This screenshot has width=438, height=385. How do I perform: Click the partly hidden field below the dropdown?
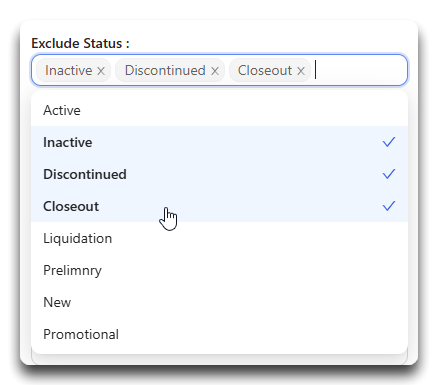point(219,359)
